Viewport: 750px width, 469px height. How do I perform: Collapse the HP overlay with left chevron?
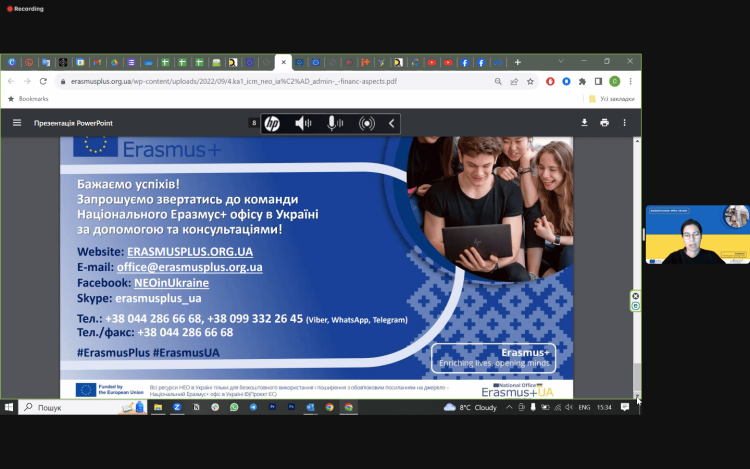click(392, 123)
